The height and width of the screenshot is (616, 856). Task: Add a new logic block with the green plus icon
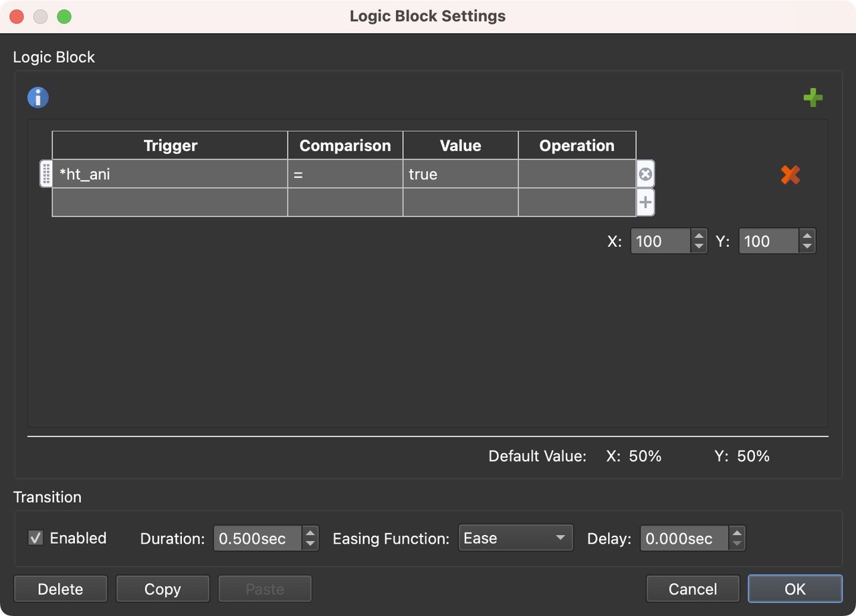pyautogui.click(x=813, y=98)
